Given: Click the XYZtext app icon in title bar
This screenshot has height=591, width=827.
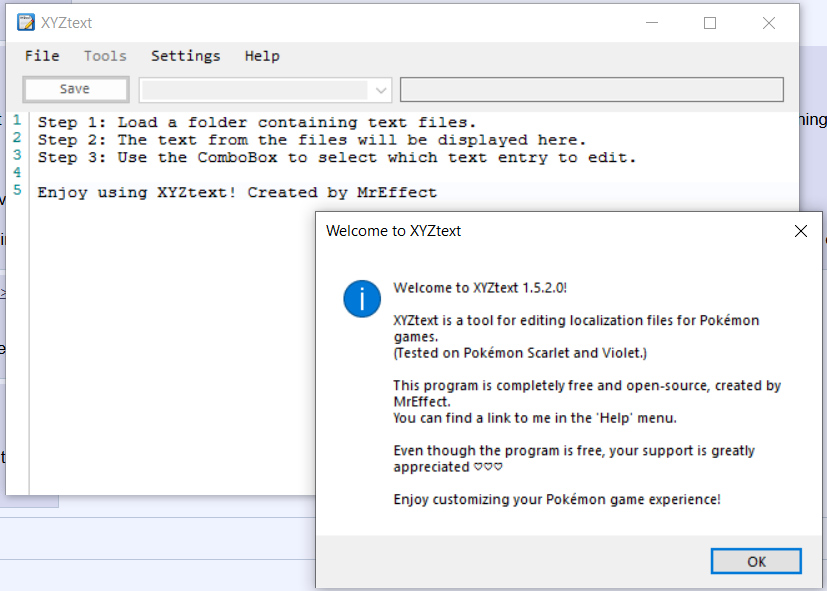Looking at the screenshot, I should coord(26,23).
